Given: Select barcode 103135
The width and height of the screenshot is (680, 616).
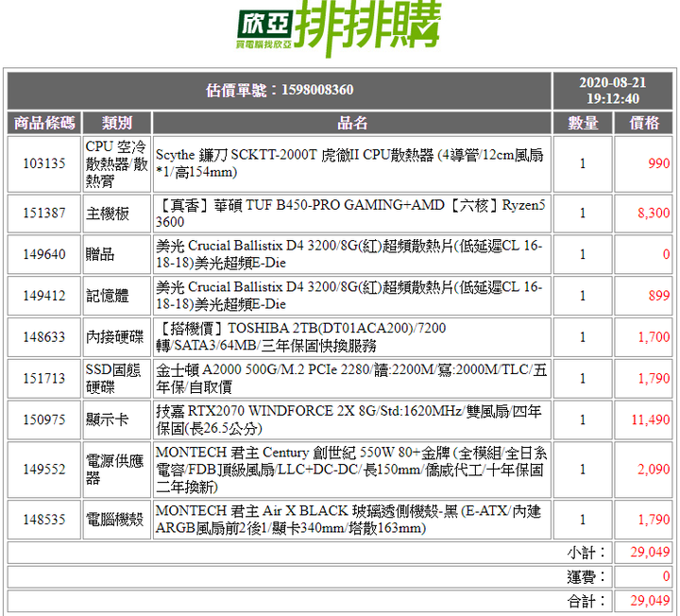Looking at the screenshot, I should click(x=44, y=164).
